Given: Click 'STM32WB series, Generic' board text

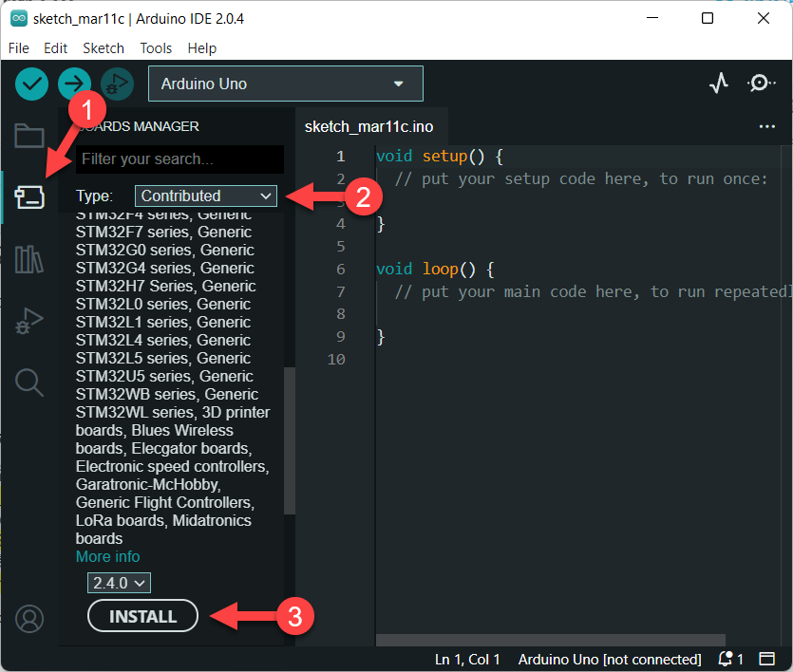Looking at the screenshot, I should tap(167, 394).
